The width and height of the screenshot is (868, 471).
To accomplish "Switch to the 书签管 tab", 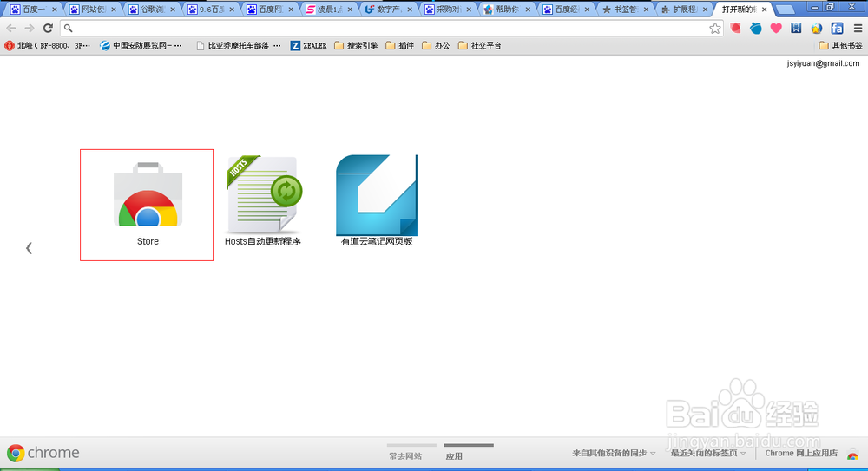I will coord(626,10).
